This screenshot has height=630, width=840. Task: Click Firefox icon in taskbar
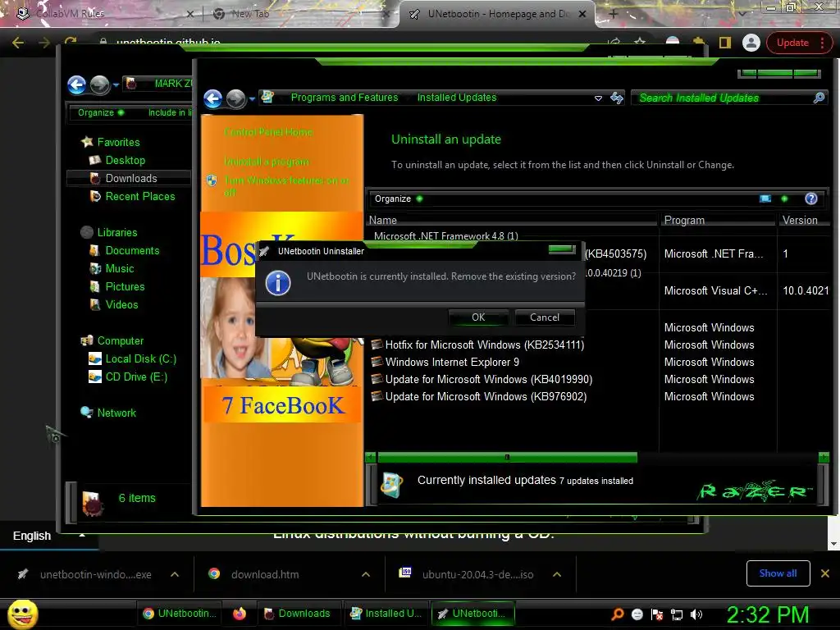click(x=240, y=614)
